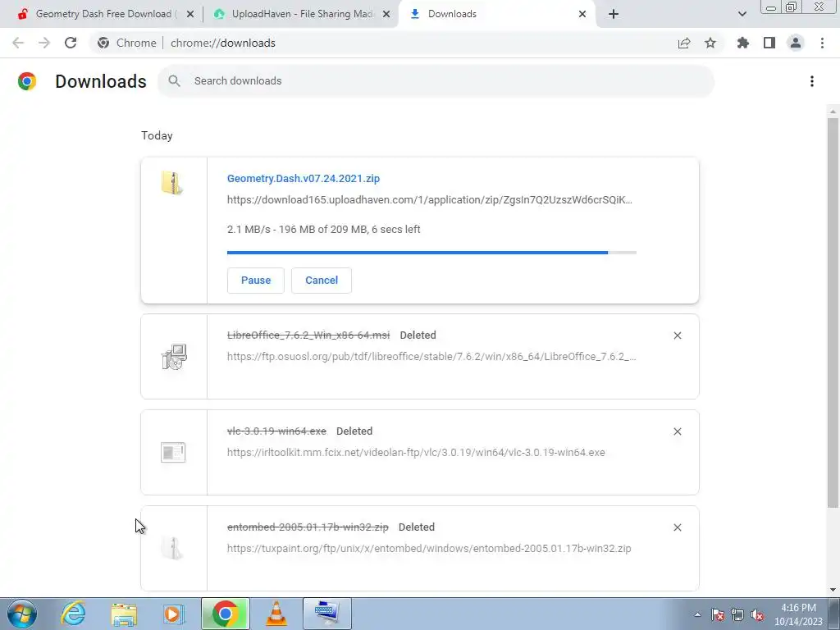Click the search magnifier icon

174,81
